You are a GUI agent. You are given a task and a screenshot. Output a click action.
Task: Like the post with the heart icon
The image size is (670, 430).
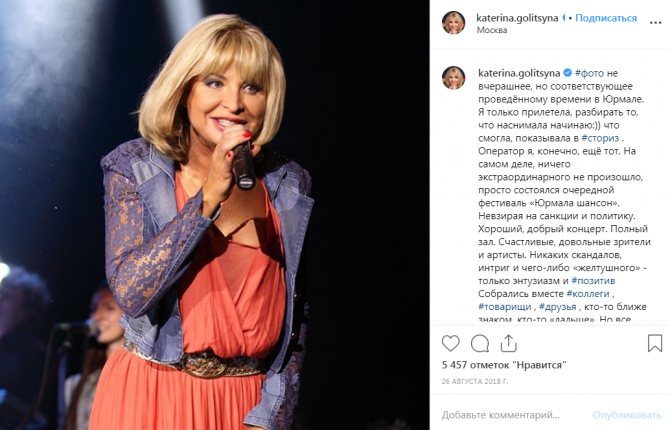tap(450, 343)
